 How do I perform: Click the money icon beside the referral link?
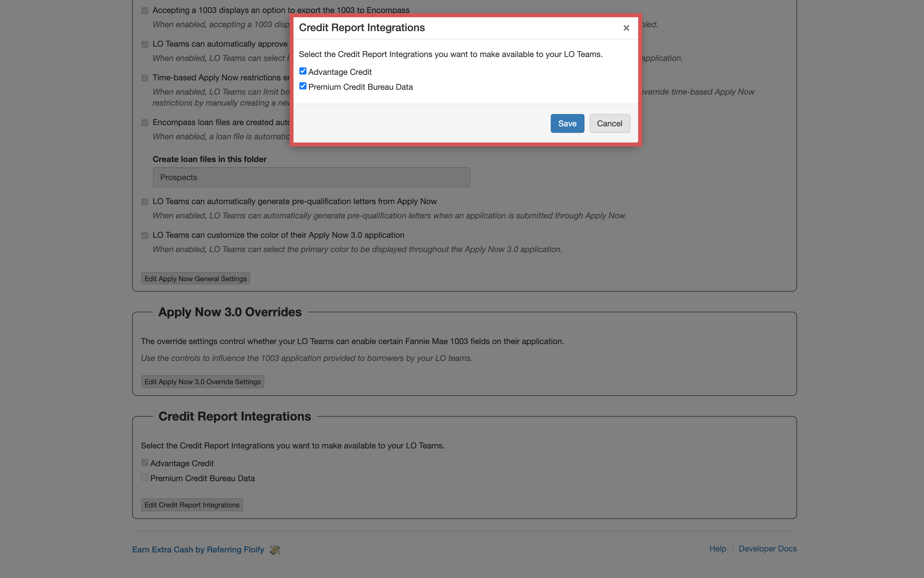(274, 550)
